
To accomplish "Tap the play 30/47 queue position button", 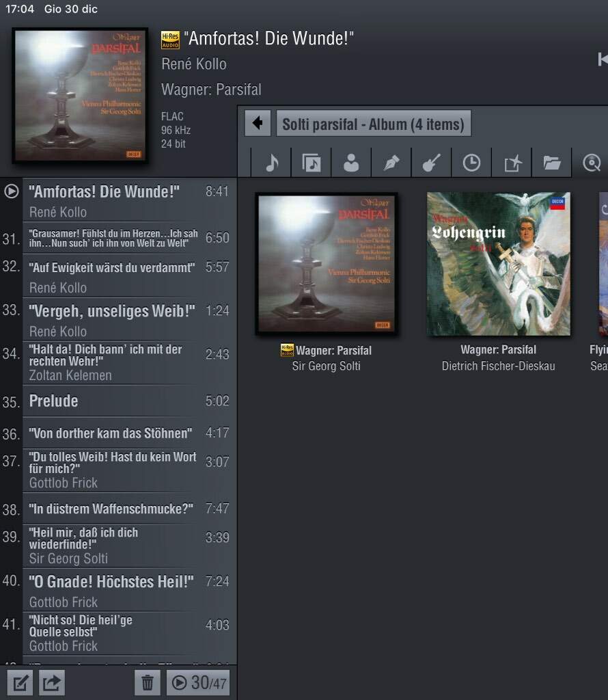I will pos(198,683).
